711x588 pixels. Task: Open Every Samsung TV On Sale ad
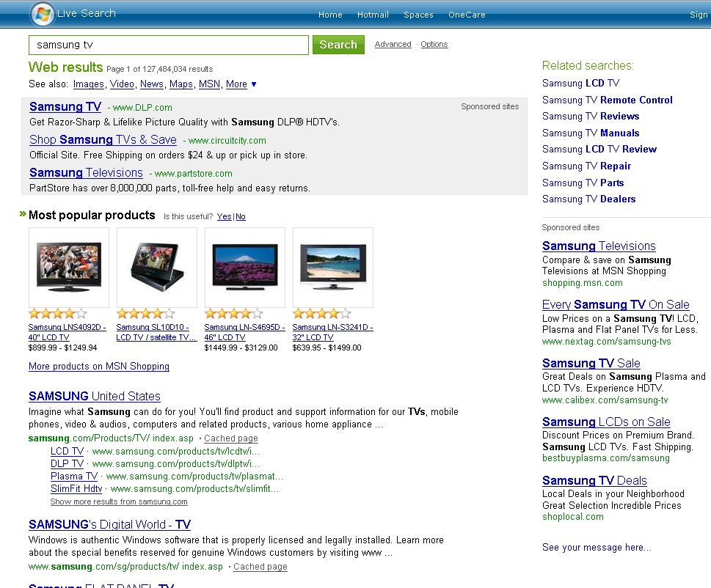click(x=616, y=304)
